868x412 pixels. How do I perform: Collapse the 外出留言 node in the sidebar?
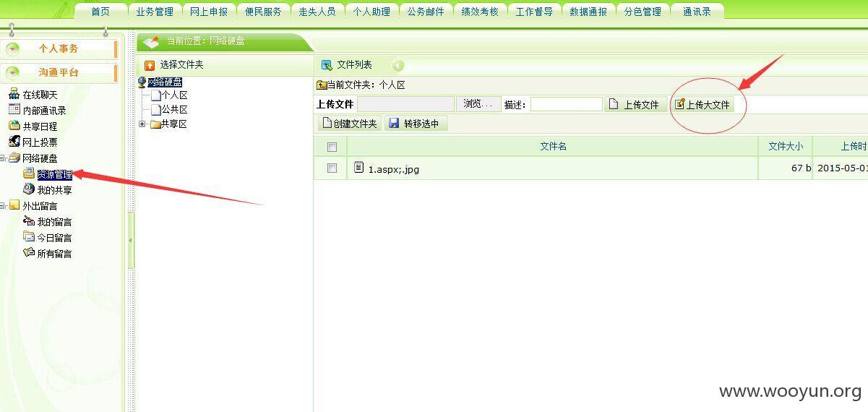coord(4,206)
